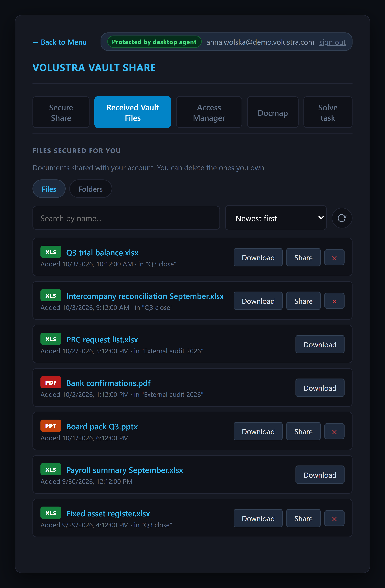Open the Payroll summary September.xlsx name
Screen dimensions: 385x588
125,470
